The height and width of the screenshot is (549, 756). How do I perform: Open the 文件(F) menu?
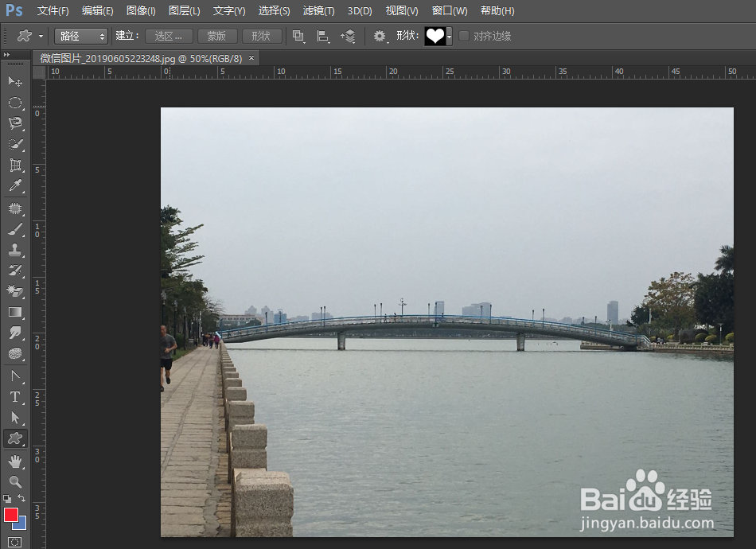click(x=53, y=10)
